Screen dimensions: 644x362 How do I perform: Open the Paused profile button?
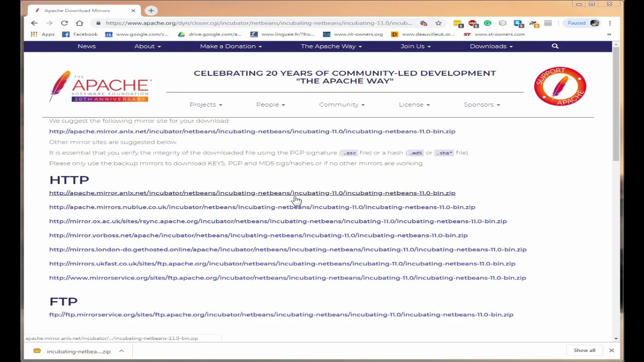point(584,23)
